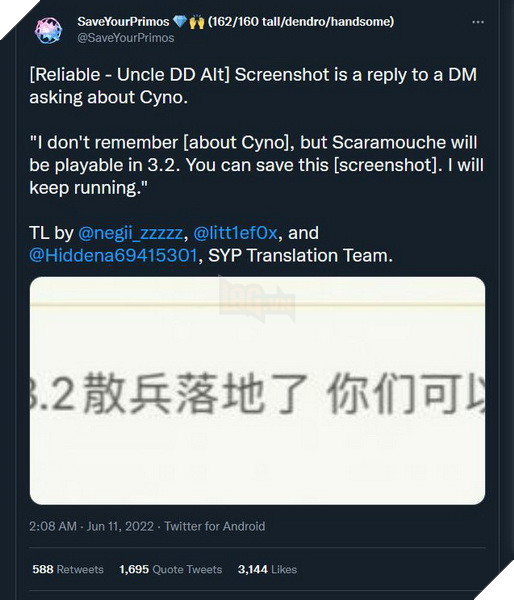Click the Chinese text 散兵落地了 in image
The height and width of the screenshot is (600, 514).
195,393
